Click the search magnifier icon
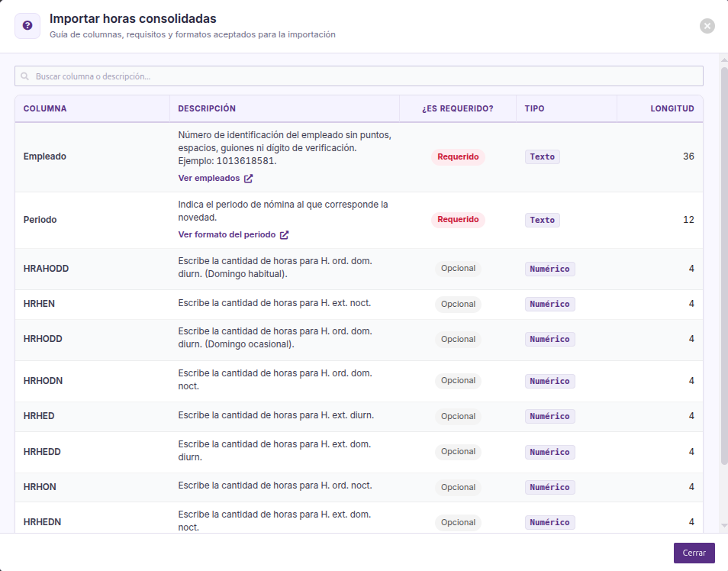728x571 pixels. [x=24, y=76]
